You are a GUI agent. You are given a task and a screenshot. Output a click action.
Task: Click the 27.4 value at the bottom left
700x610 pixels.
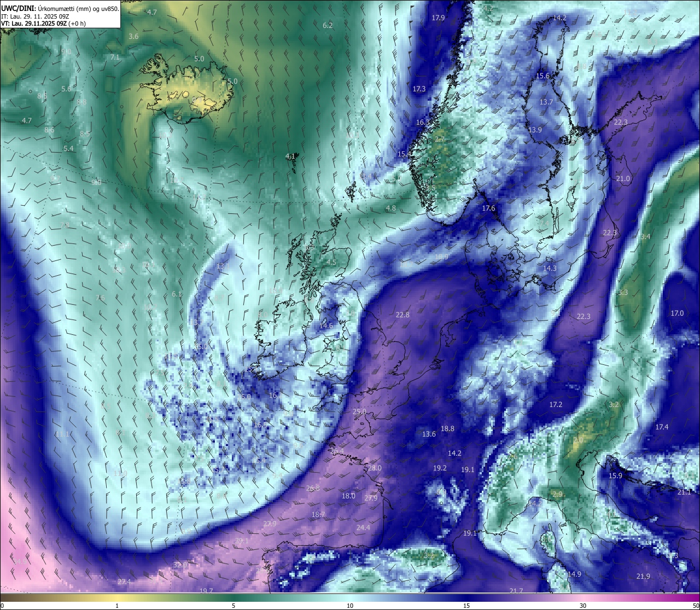pyautogui.click(x=124, y=582)
